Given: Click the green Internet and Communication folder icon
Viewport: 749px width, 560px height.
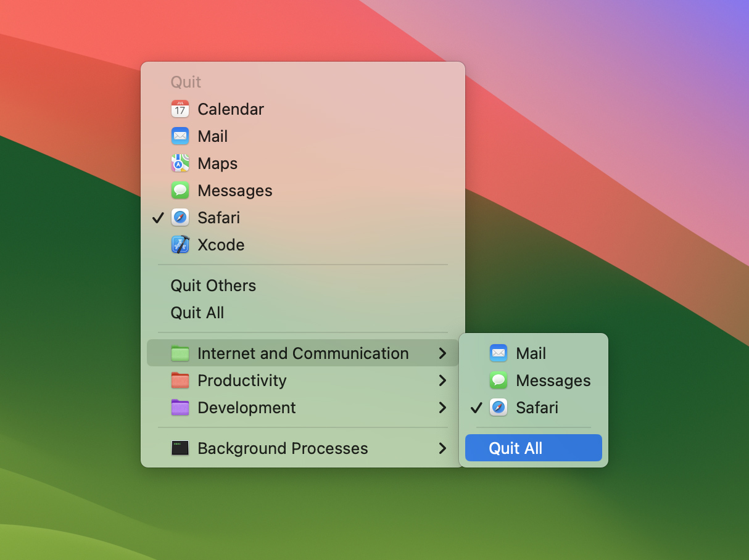Looking at the screenshot, I should coord(180,353).
